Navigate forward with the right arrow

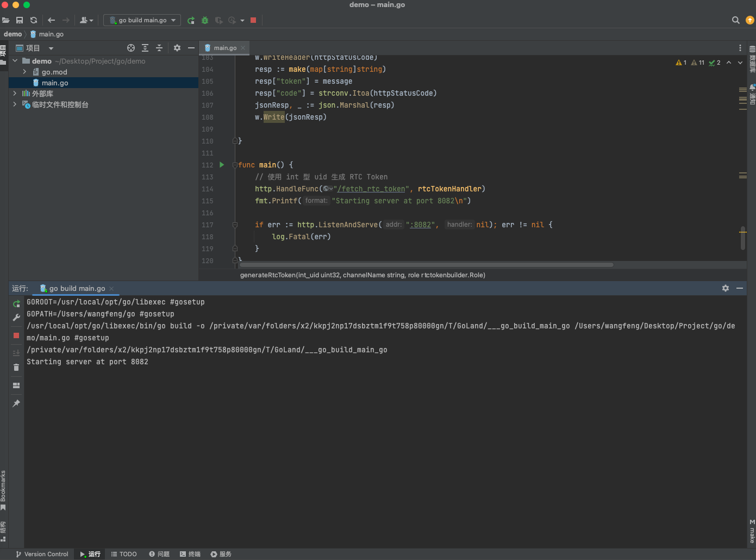66,20
